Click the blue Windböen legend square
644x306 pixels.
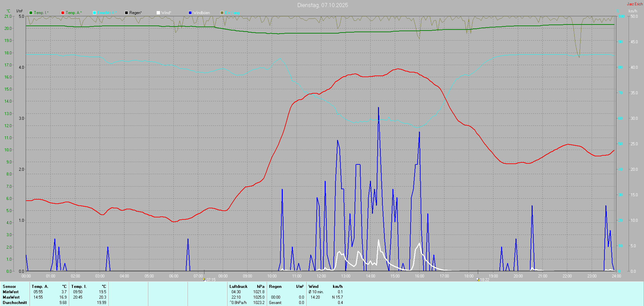(190, 13)
